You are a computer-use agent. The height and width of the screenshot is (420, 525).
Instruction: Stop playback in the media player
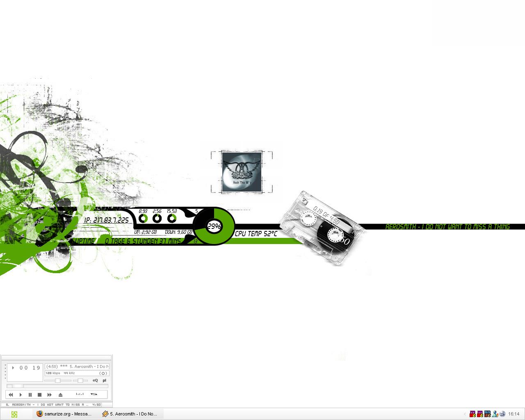(x=39, y=395)
